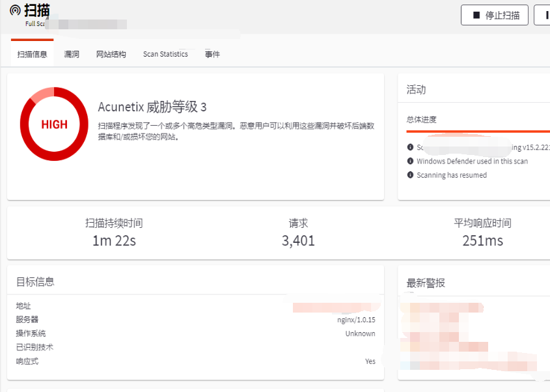Click the info icon beside Scanning has resumed
This screenshot has width=550, height=392.
click(x=410, y=175)
